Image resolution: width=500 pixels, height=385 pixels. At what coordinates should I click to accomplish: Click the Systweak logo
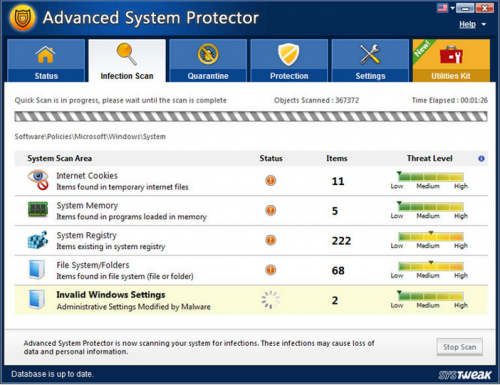tap(465, 375)
